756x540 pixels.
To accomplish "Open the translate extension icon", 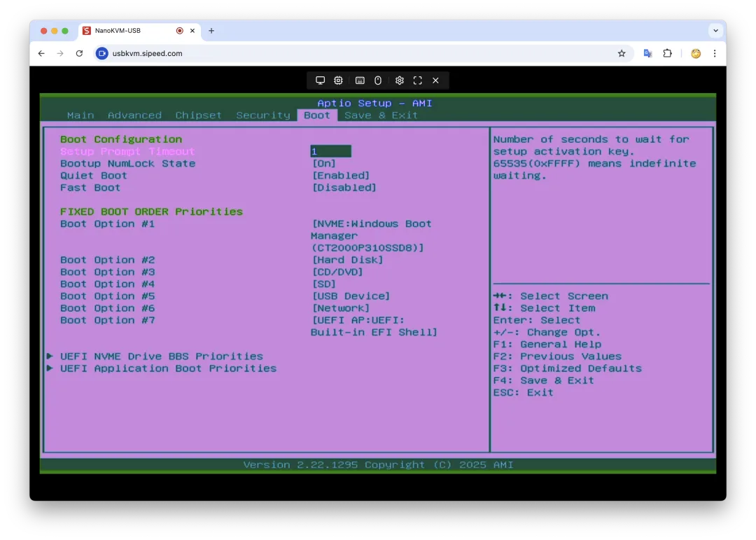I will (648, 53).
